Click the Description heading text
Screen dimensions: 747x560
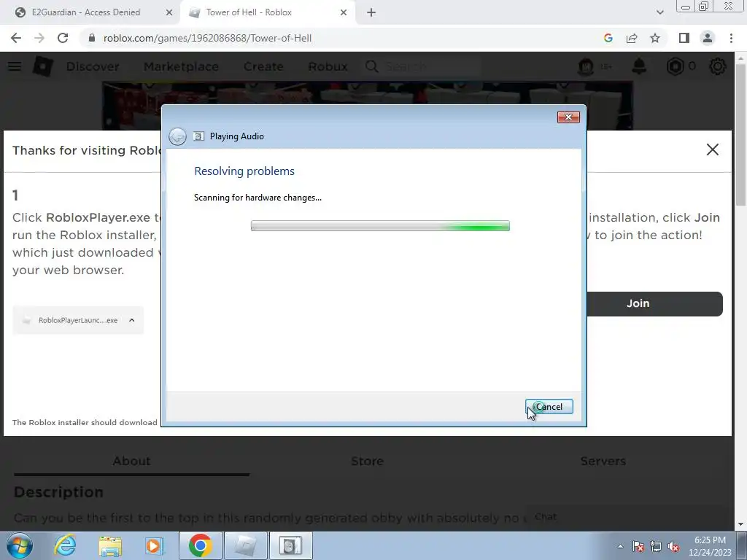pyautogui.click(x=58, y=492)
